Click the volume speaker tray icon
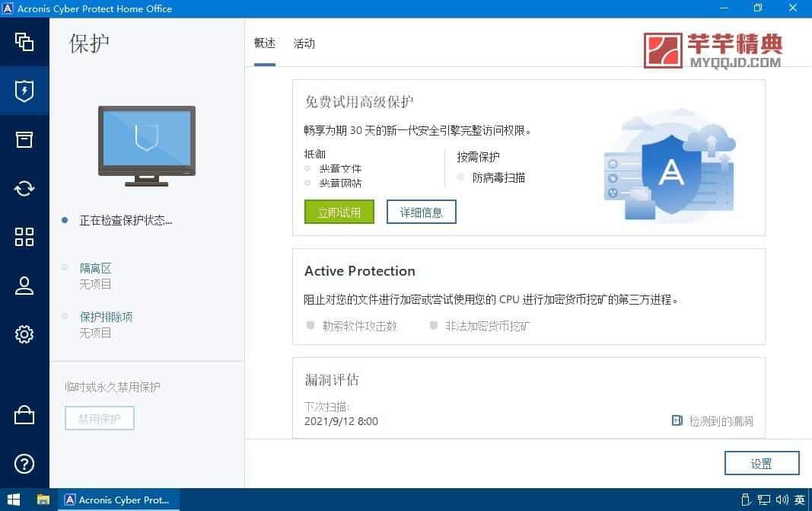Viewport: 812px width, 511px height. pyautogui.click(x=782, y=500)
